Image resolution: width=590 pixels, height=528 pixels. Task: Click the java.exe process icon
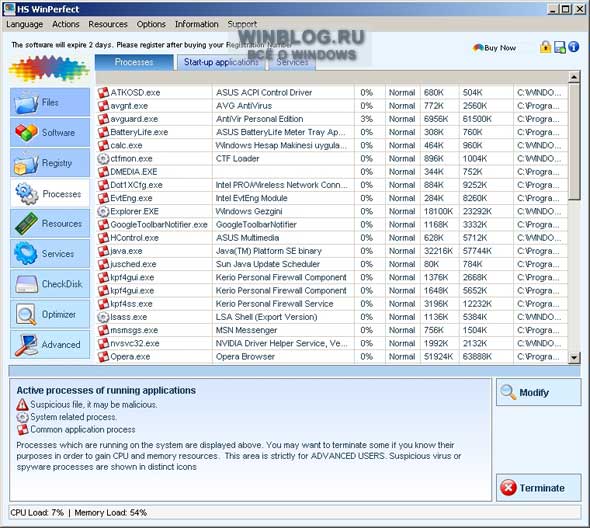coord(103,251)
